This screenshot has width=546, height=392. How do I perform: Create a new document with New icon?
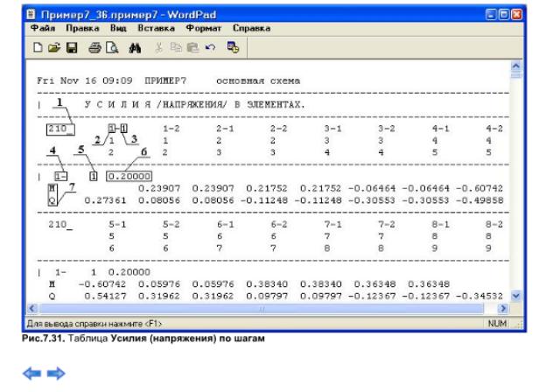[x=38, y=47]
